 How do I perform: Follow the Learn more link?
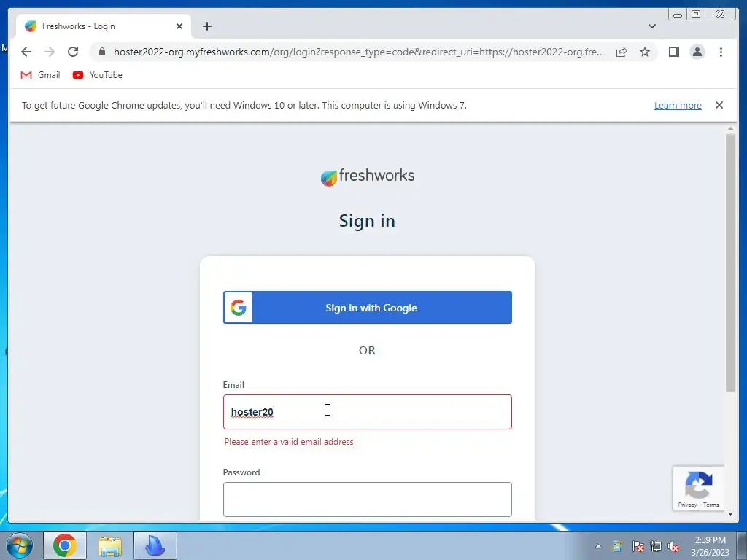click(678, 105)
